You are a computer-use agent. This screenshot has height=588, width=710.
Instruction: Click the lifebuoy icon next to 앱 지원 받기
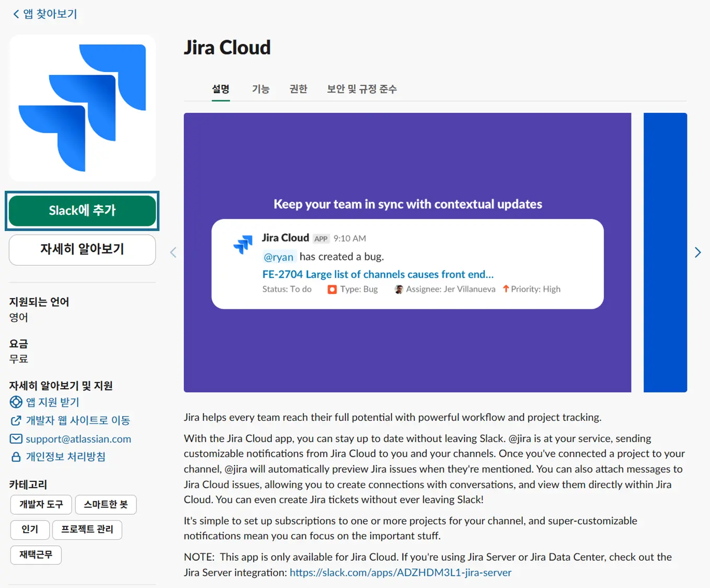pyautogui.click(x=16, y=402)
